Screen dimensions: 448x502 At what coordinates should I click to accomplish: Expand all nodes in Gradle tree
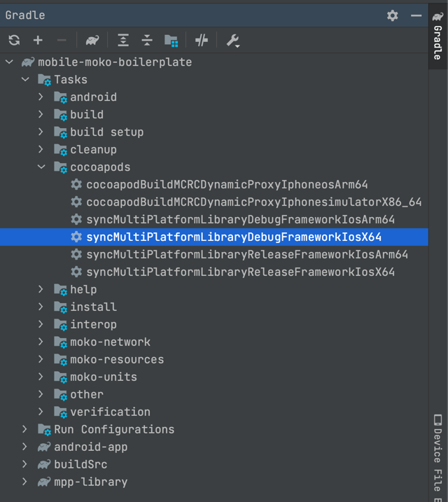pyautogui.click(x=123, y=41)
